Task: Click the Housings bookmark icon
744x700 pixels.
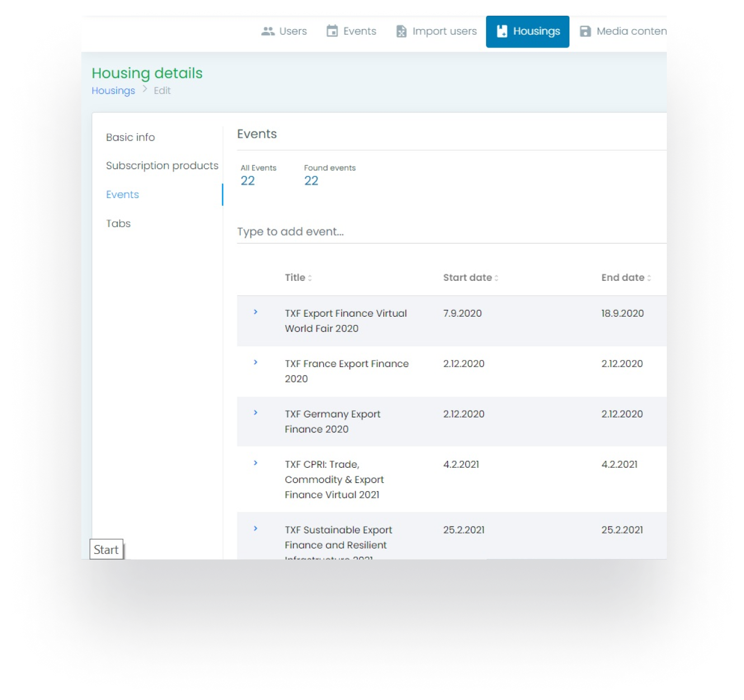Action: [502, 31]
